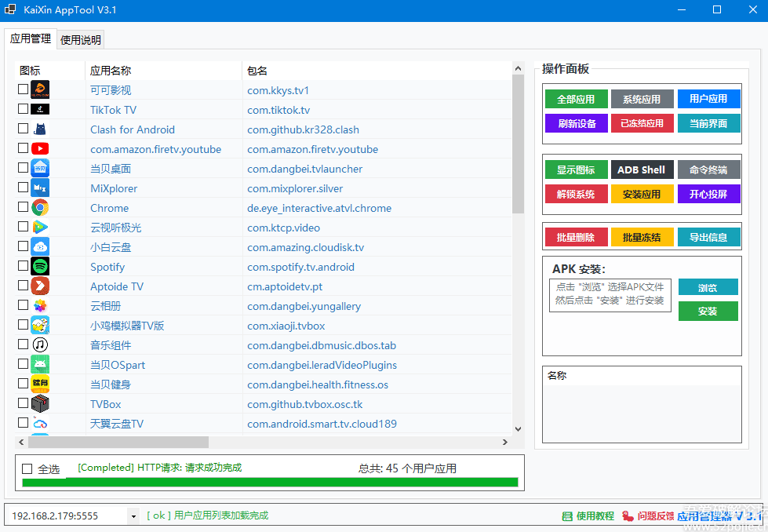The width and height of the screenshot is (768, 532).
Task: Click the app list scroll-down arrow
Action: point(518,428)
